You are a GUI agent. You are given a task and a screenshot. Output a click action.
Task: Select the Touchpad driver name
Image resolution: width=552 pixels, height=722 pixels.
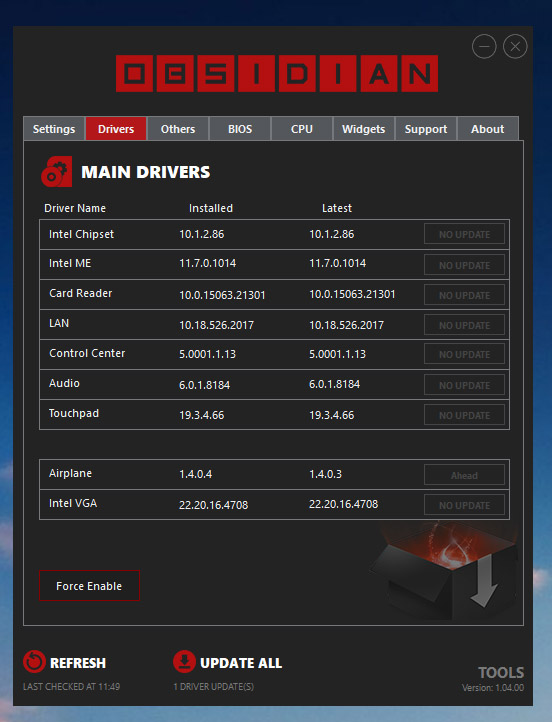click(74, 413)
